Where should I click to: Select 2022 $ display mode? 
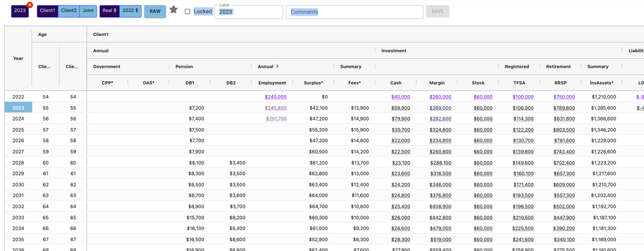tap(130, 11)
